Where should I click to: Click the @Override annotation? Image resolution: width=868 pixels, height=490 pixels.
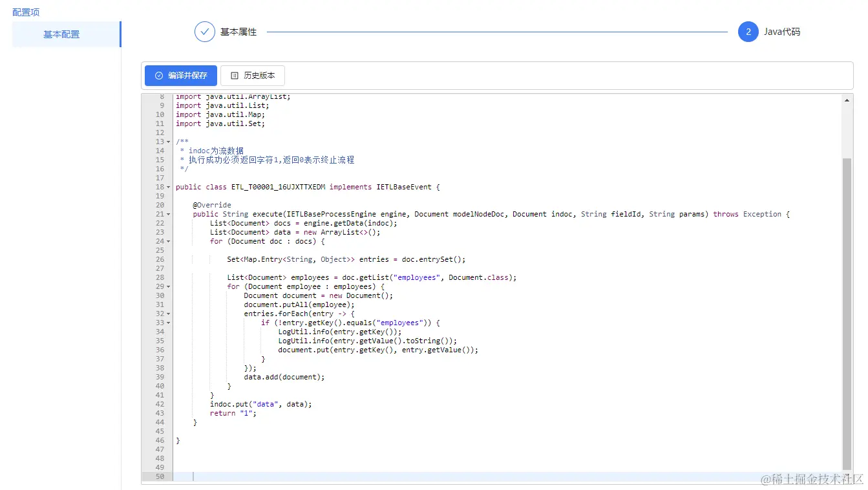(212, 205)
